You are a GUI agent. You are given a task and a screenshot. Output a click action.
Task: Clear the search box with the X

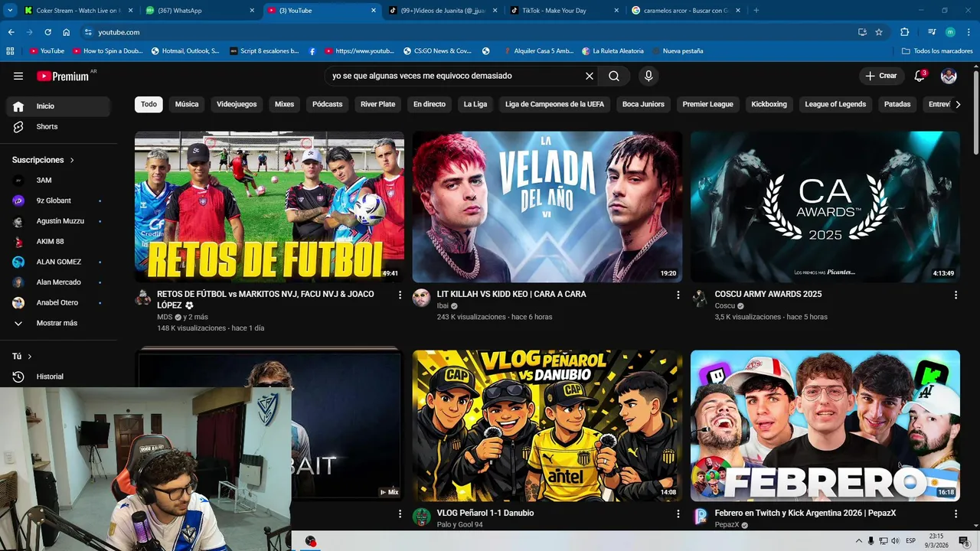point(590,76)
